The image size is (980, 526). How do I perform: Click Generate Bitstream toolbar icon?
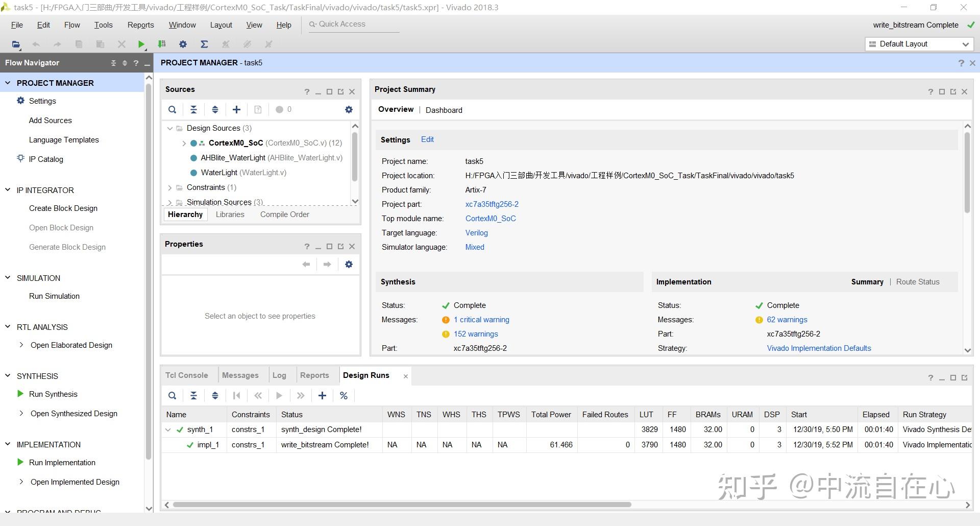pyautogui.click(x=162, y=44)
